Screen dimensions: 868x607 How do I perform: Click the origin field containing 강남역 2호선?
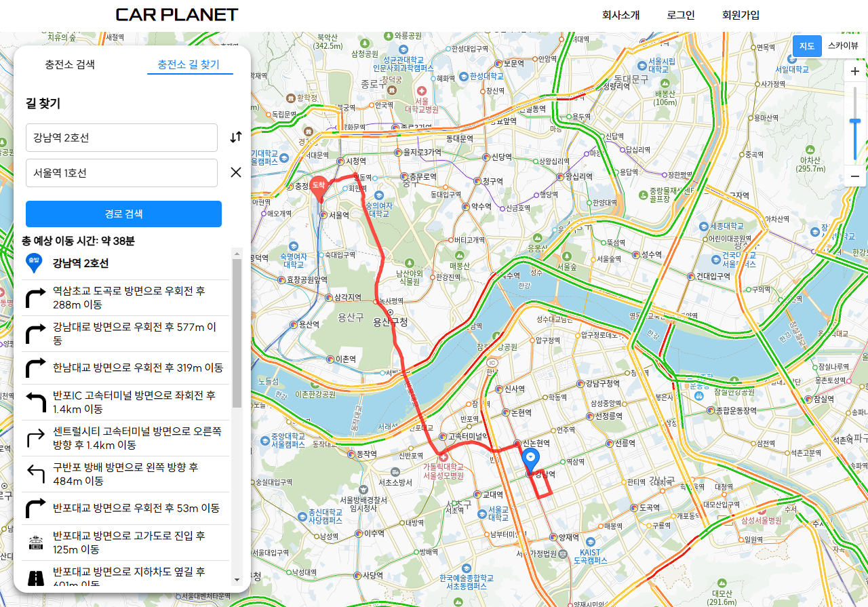[x=121, y=138]
